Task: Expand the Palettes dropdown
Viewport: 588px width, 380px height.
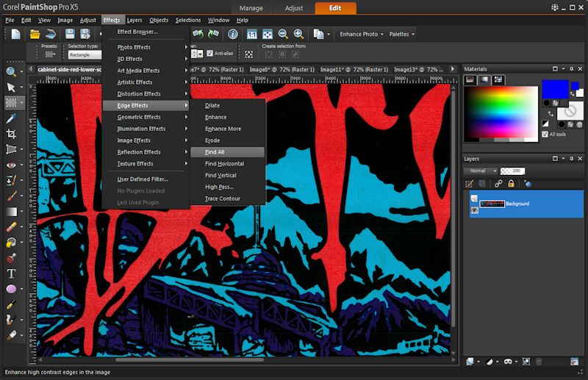Action: 401,34
